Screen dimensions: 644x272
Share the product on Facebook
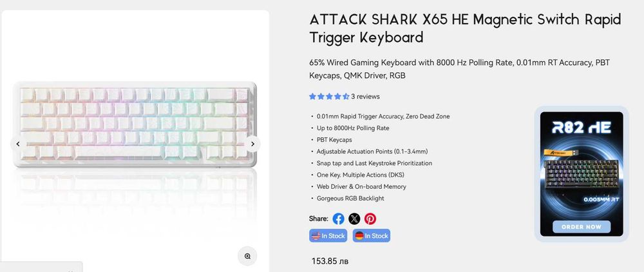(338, 219)
